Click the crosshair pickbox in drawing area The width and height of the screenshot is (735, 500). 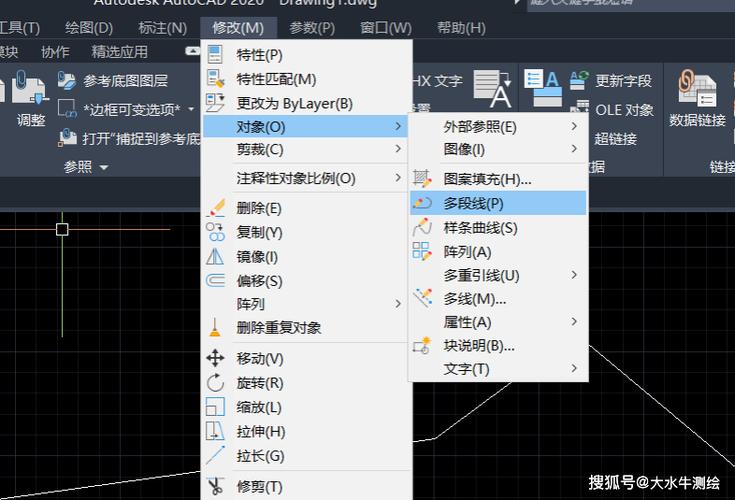[62, 229]
